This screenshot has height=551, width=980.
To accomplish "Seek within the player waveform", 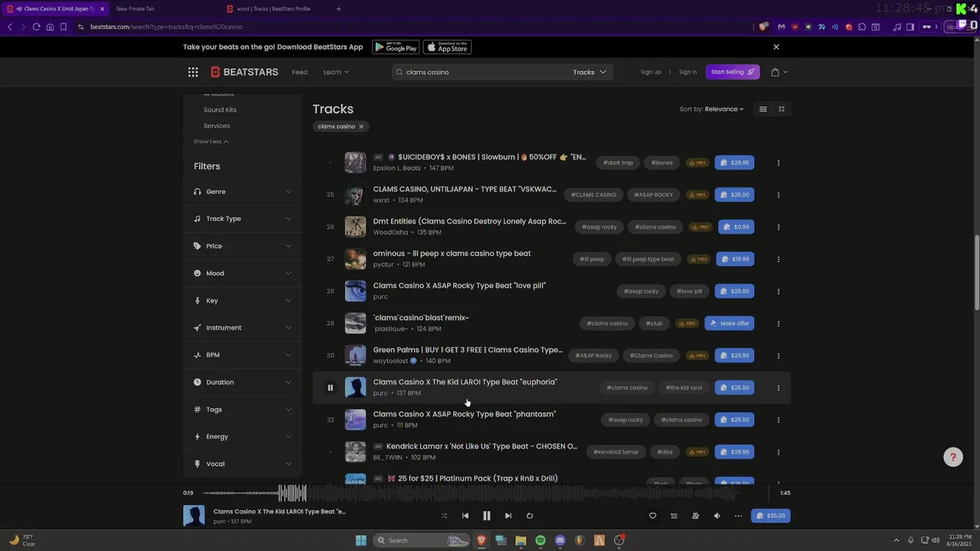I will pos(487,494).
